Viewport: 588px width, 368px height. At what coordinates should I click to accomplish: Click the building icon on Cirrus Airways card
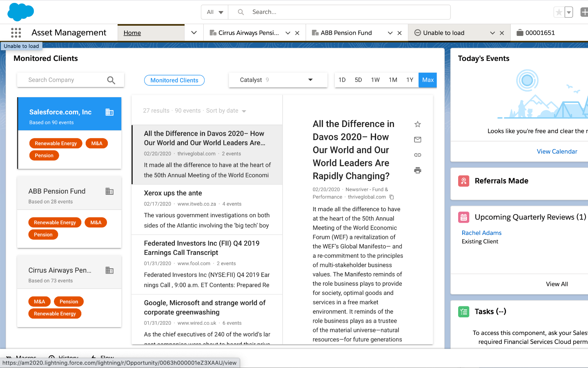(x=109, y=270)
